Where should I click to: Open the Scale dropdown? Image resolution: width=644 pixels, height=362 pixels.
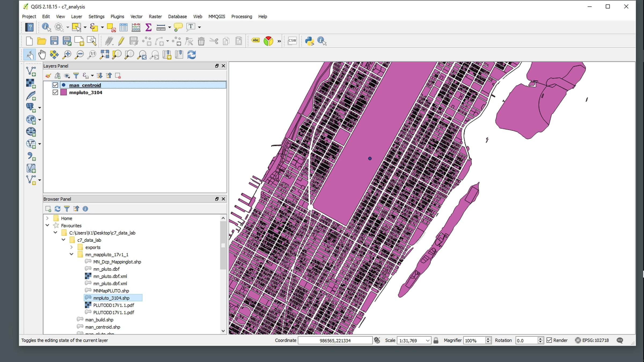click(427, 341)
